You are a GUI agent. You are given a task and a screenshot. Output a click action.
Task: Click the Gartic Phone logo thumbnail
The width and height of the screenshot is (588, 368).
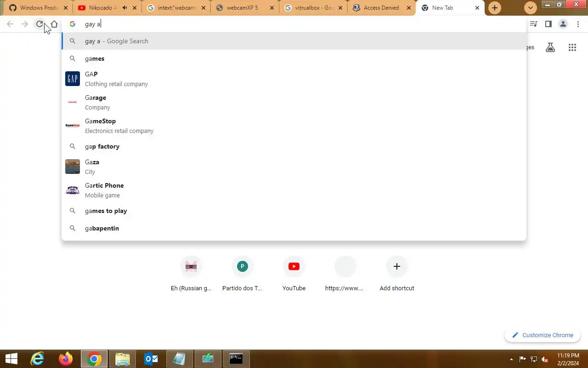(x=73, y=190)
